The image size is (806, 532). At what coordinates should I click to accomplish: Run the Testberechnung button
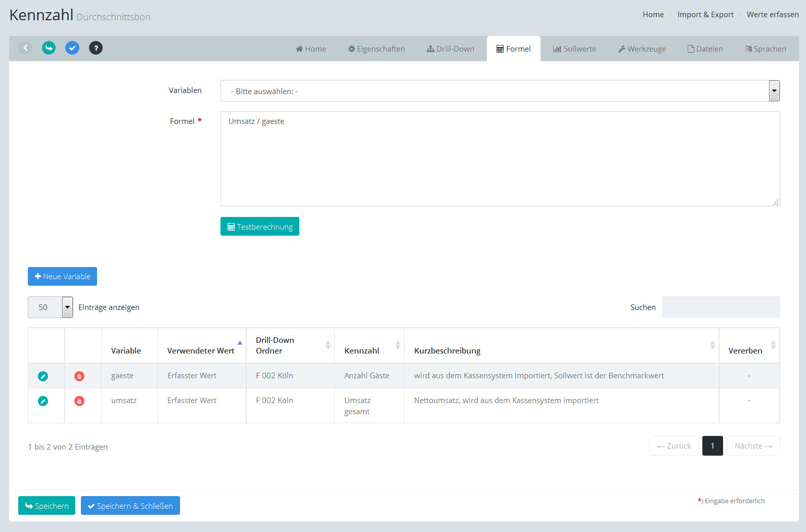[x=260, y=227]
